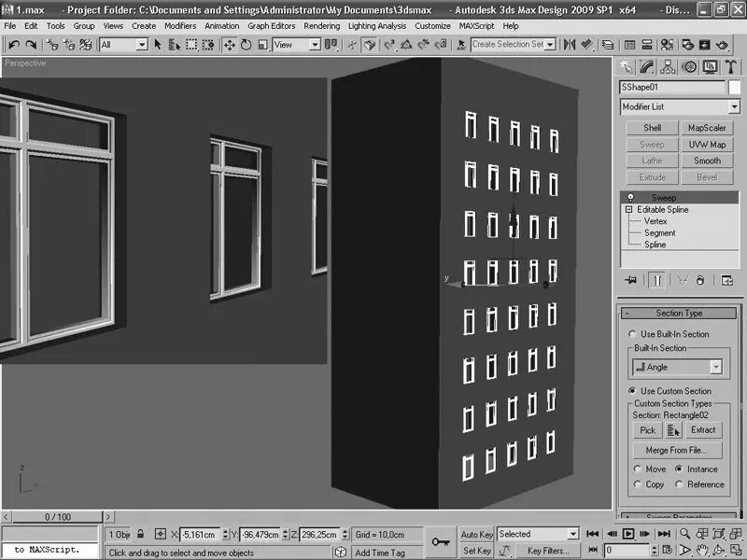Toggle Show End Result icon
The image size is (747, 560).
(x=657, y=280)
